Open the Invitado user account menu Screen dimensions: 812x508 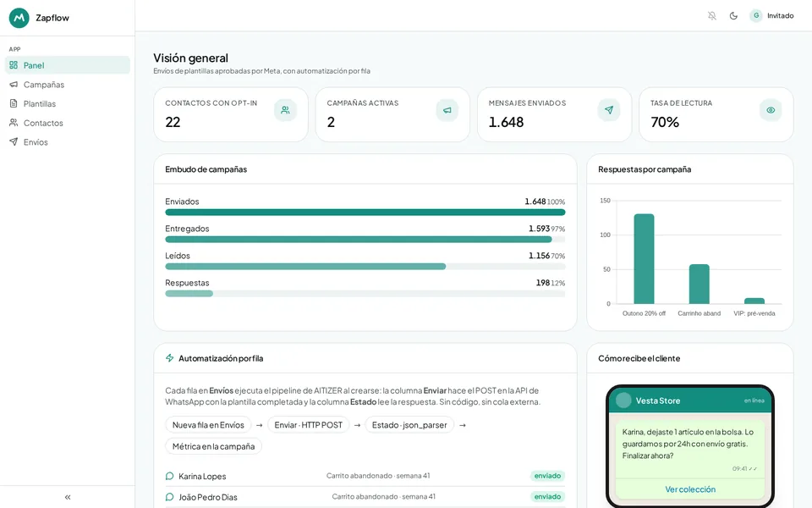click(771, 15)
